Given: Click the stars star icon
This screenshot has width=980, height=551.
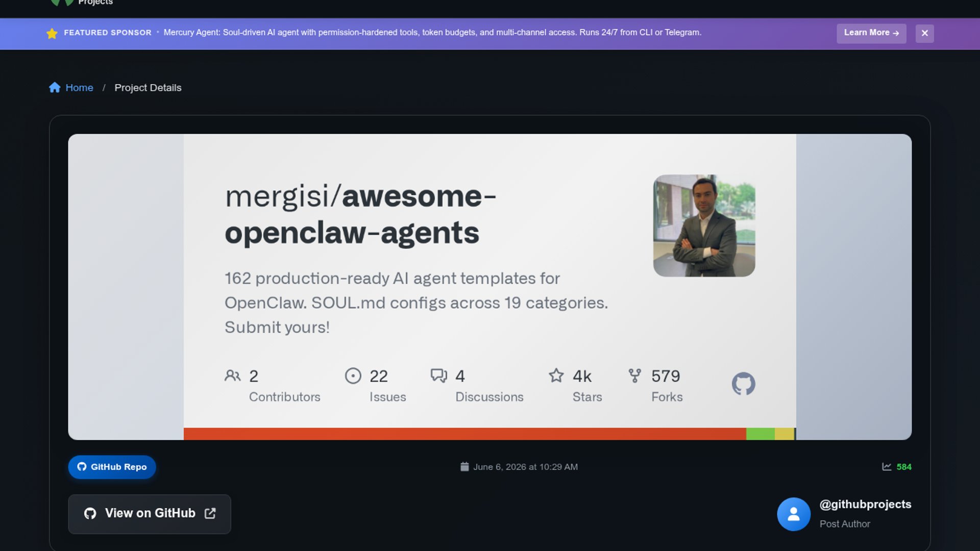Looking at the screenshot, I should (x=556, y=375).
